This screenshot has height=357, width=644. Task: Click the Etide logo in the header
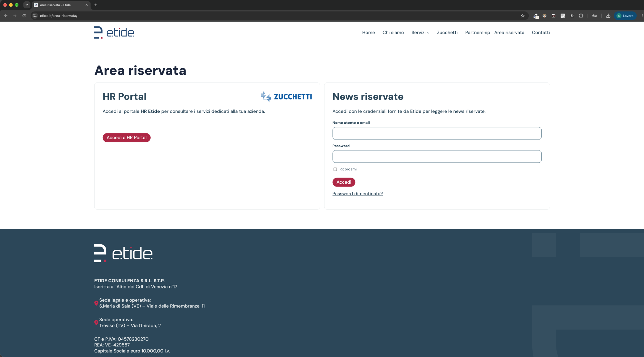click(x=114, y=33)
